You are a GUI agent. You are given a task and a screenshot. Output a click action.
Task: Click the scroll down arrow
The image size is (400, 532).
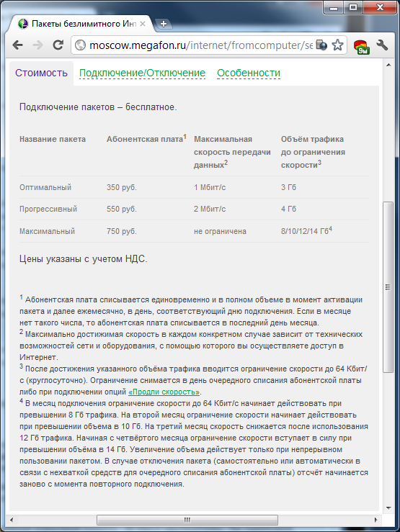(x=388, y=508)
